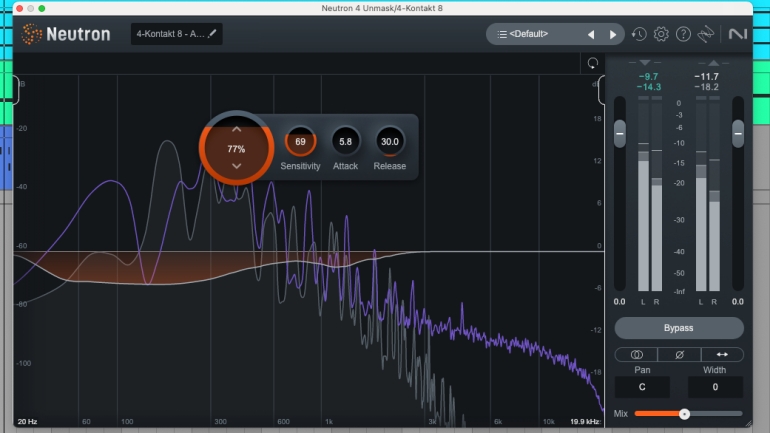The width and height of the screenshot is (770, 433).
Task: Click the Sensitivity knob
Action: point(300,142)
